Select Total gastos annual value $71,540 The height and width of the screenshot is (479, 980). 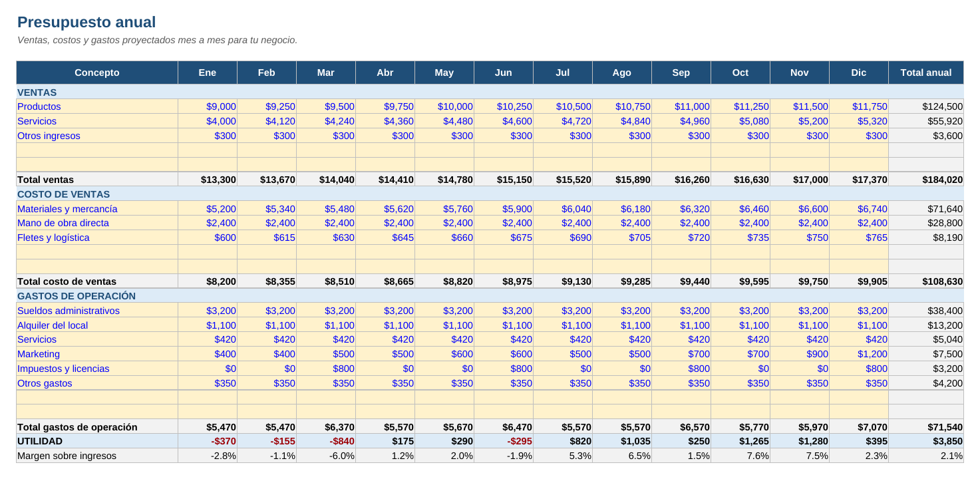tap(926, 427)
